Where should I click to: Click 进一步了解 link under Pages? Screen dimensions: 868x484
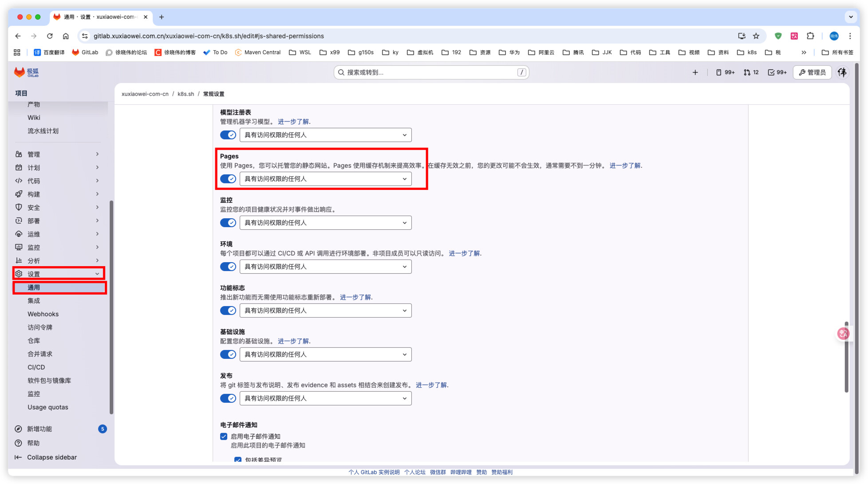[625, 165]
